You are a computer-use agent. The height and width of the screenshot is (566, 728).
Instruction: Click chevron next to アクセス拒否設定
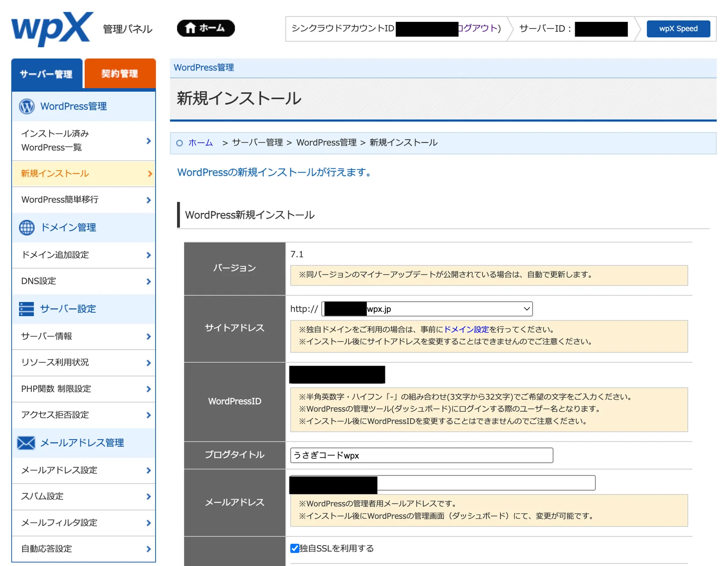[149, 415]
